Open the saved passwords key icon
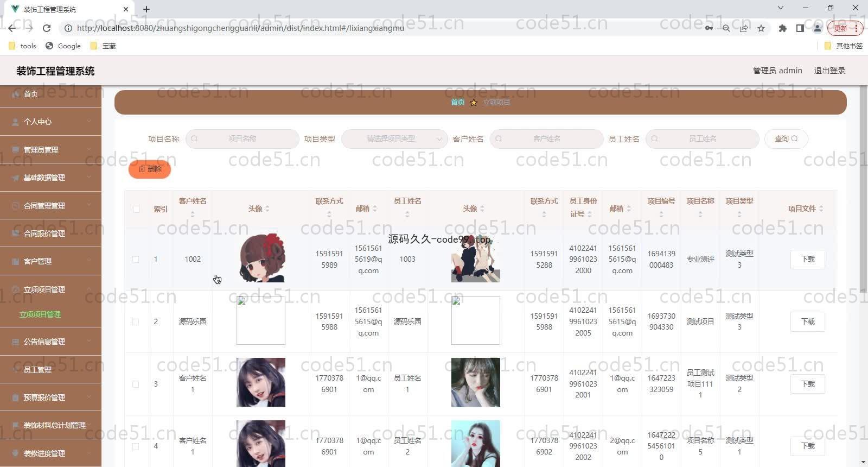This screenshot has width=868, height=467. pyautogui.click(x=709, y=28)
